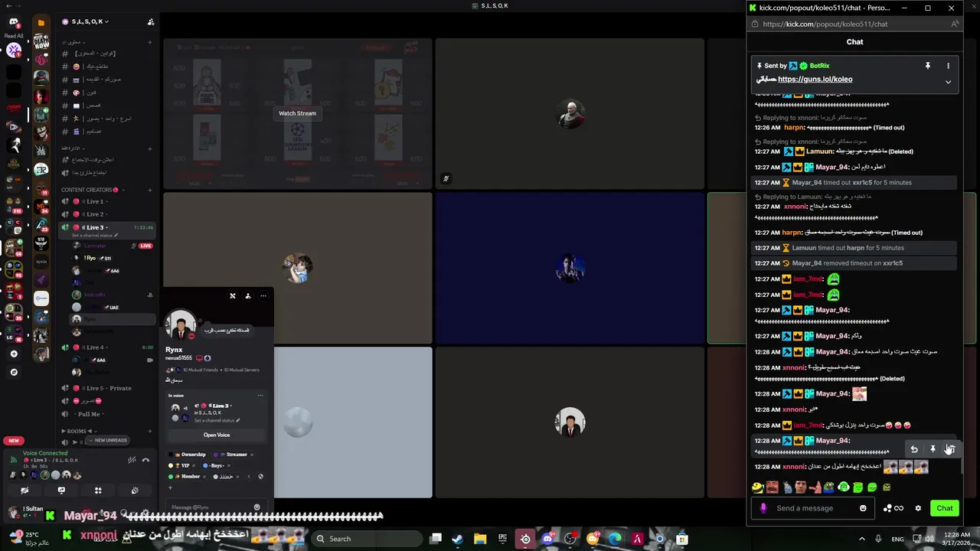This screenshot has width=980, height=551.
Task: Toggle Discord noise suppression icon
Action: [x=132, y=459]
